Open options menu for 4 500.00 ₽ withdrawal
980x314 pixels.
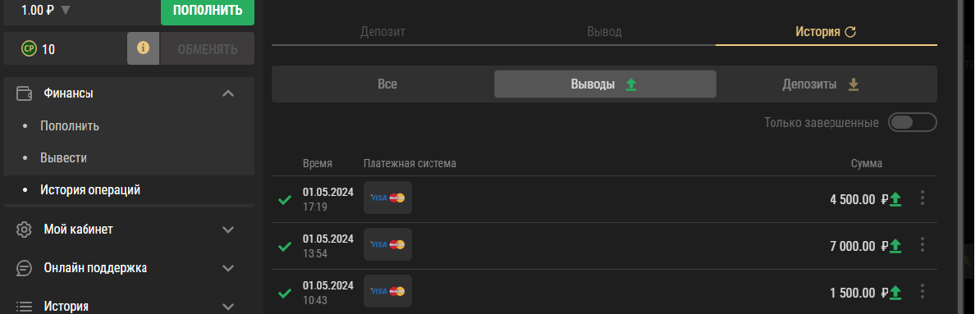(923, 198)
